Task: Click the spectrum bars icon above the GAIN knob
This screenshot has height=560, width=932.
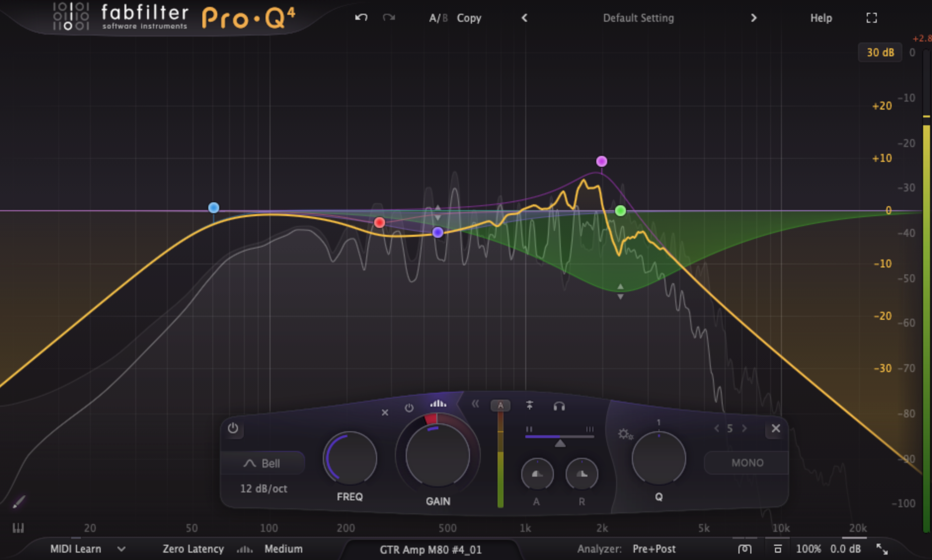Action: click(x=438, y=404)
